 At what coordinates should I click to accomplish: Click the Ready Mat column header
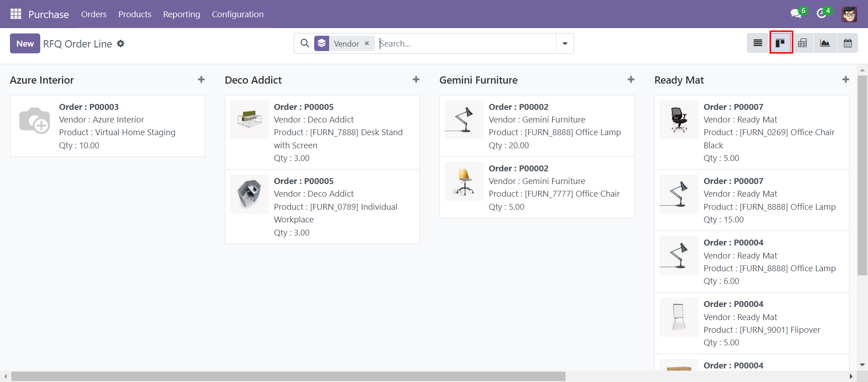click(679, 80)
